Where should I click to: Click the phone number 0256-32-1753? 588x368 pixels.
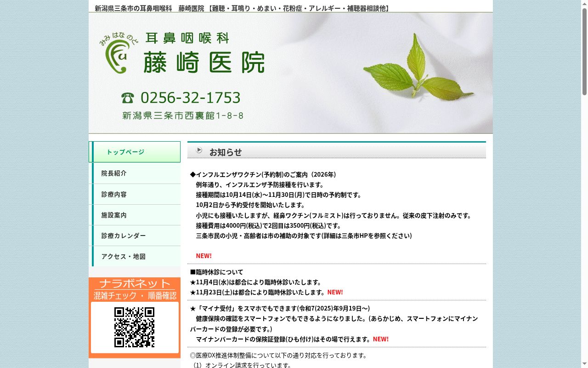tap(190, 98)
